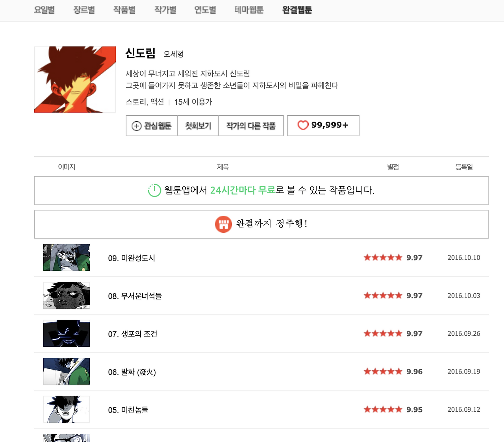Click the 15세 이용가 age rating

click(193, 102)
